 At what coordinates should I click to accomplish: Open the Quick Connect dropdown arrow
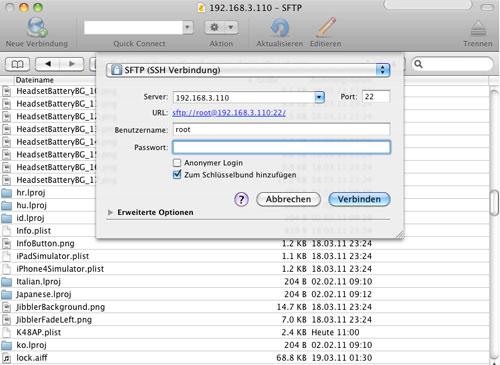[188, 27]
